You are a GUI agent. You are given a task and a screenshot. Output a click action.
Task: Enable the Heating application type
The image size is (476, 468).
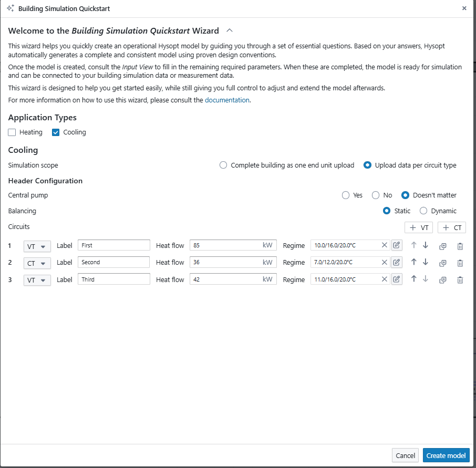point(12,132)
